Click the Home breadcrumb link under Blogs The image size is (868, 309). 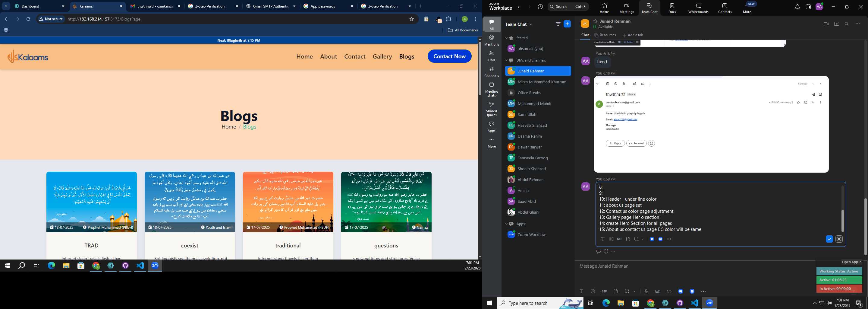pyautogui.click(x=229, y=127)
